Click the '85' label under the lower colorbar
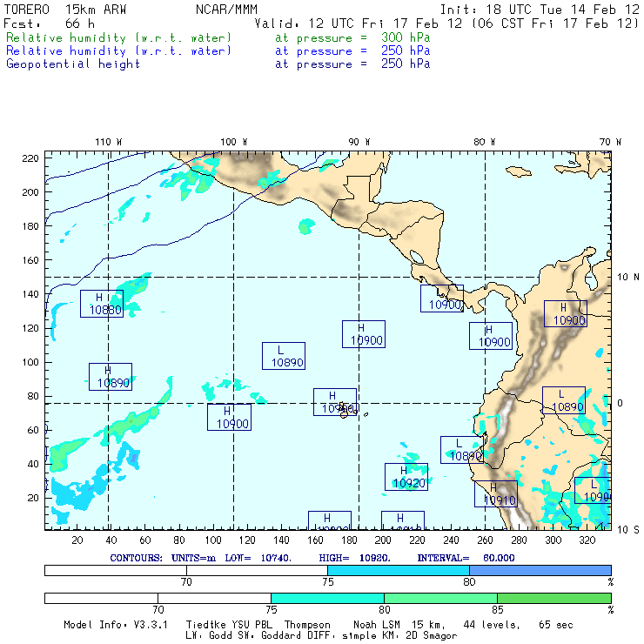The height and width of the screenshot is (644, 644). coord(498,609)
